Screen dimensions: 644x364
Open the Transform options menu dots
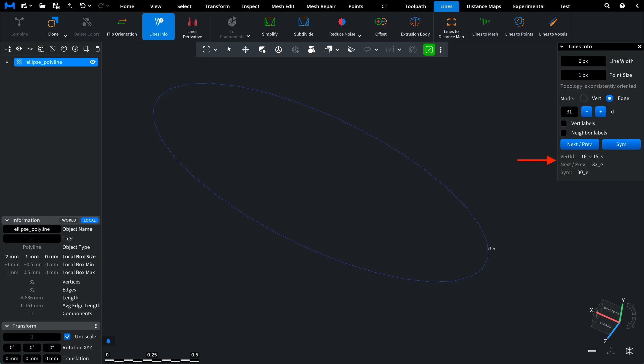pos(96,326)
